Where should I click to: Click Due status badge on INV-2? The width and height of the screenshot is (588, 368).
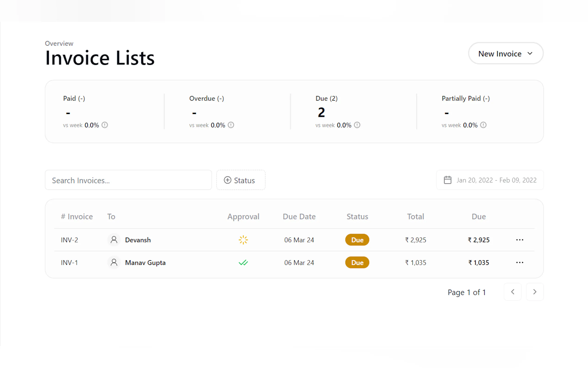tap(357, 240)
